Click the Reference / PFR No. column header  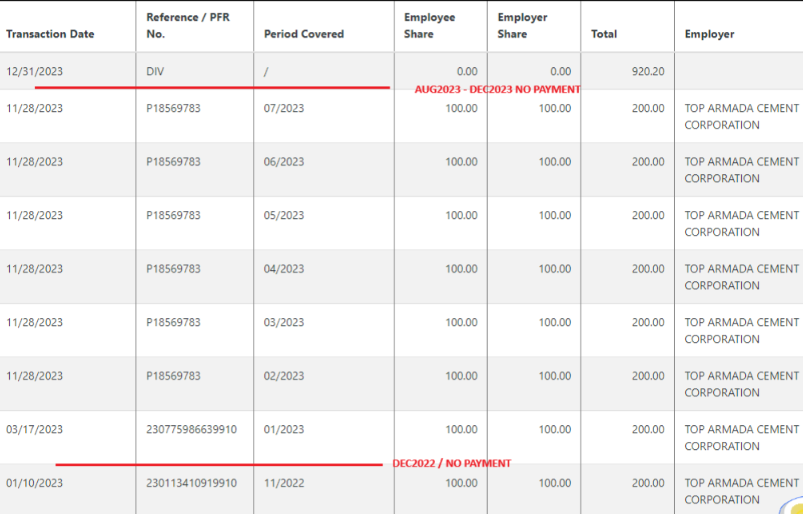tap(185, 26)
